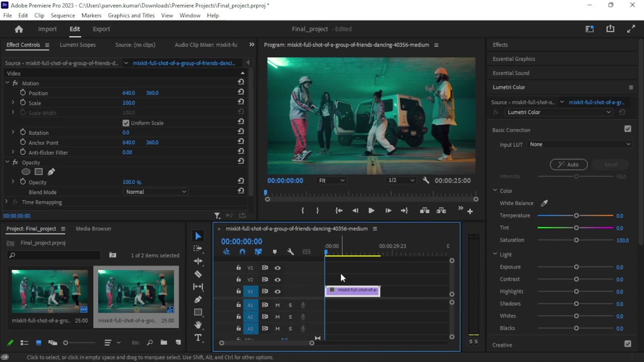This screenshot has height=362, width=644.
Task: Solo audio track A2
Action: pyautogui.click(x=290, y=317)
